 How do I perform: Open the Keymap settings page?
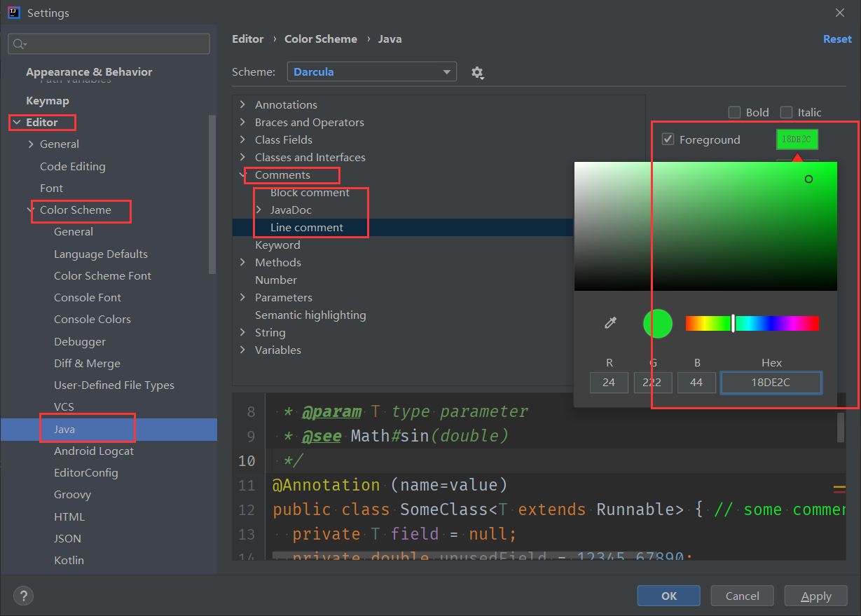48,101
